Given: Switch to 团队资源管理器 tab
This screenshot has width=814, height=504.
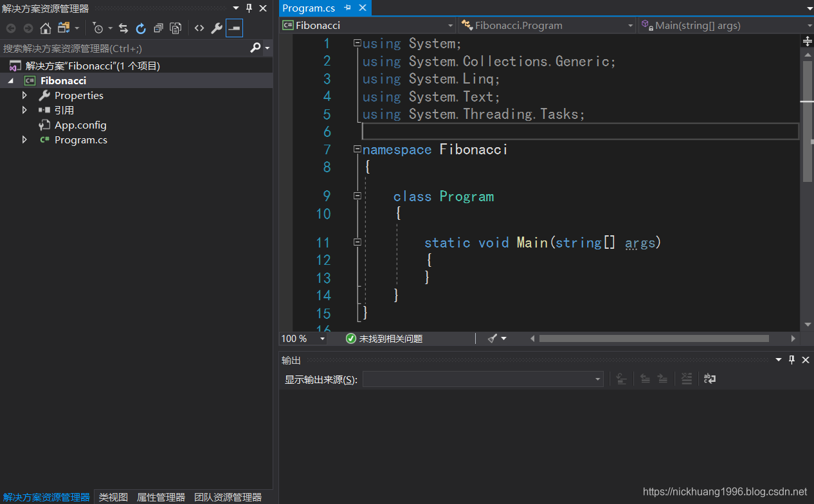Looking at the screenshot, I should pos(228,497).
